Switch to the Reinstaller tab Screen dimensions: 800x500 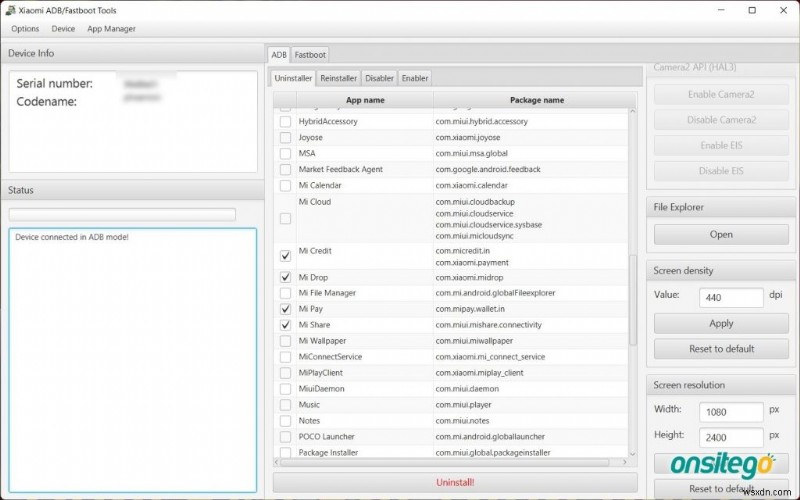[x=338, y=78]
